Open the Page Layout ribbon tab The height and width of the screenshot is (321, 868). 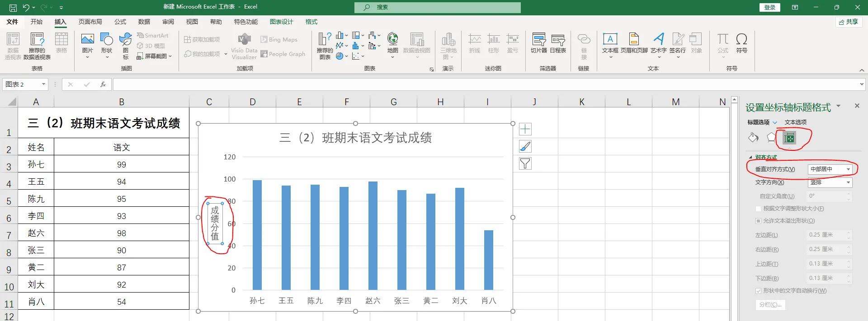(x=90, y=22)
